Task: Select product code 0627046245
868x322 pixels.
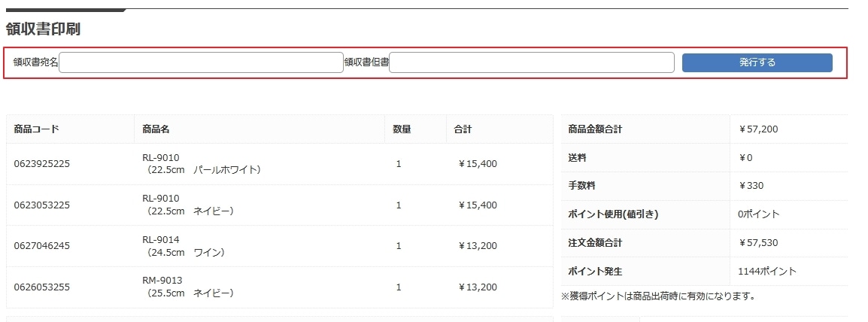Action: click(42, 246)
